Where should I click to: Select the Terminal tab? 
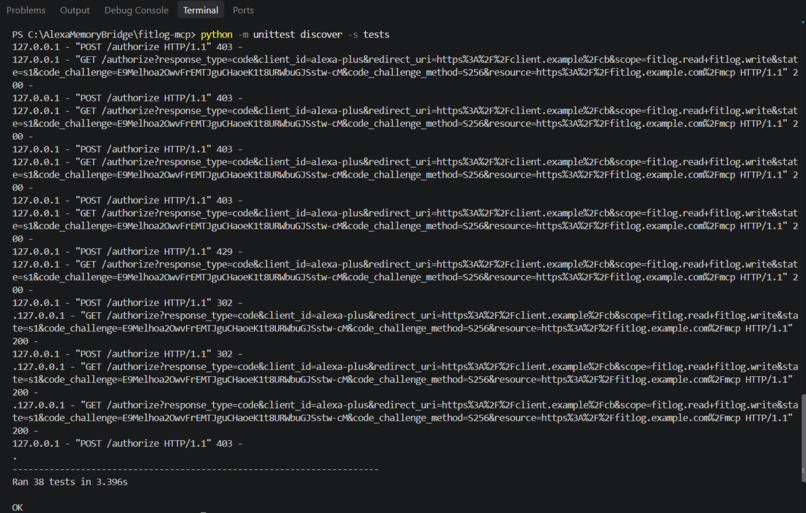(x=200, y=10)
